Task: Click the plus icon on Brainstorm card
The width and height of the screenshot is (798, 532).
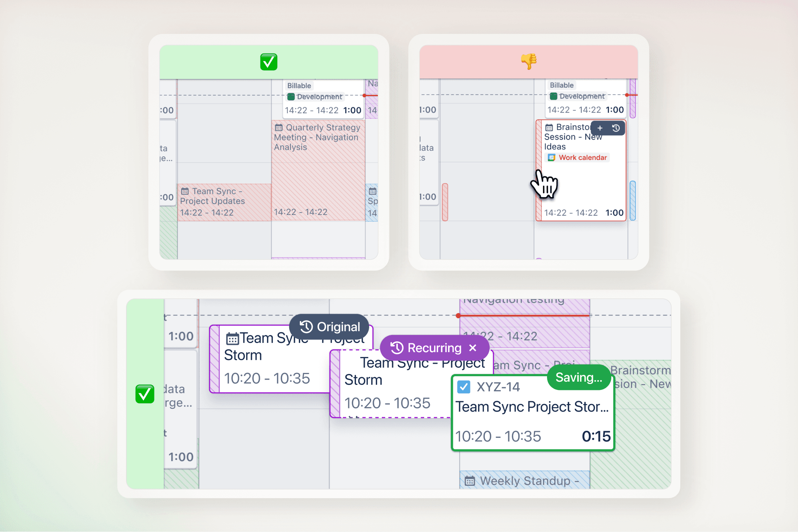Action: 600,128
